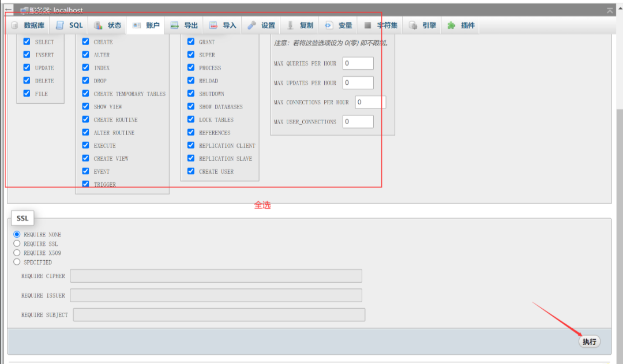Uncheck the SHUTDOWN privilege
Image resolution: width=623 pixels, height=364 pixels.
point(191,93)
